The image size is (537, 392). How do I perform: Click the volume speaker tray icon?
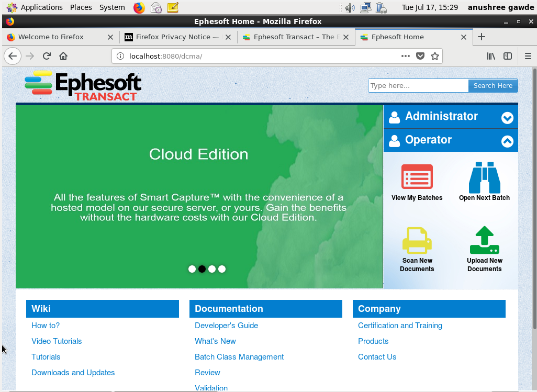350,7
